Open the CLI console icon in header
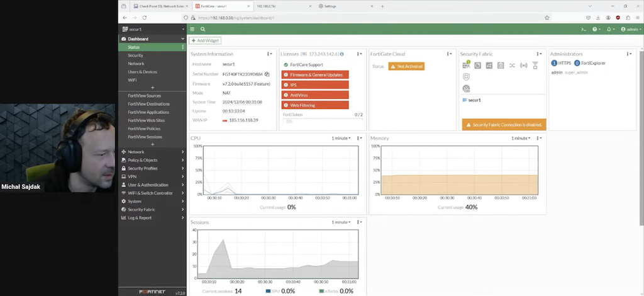This screenshot has height=296, width=644. 583,29
